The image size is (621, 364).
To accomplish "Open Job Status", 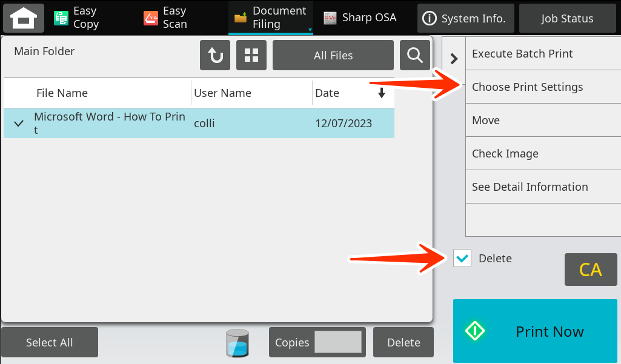I will [567, 18].
